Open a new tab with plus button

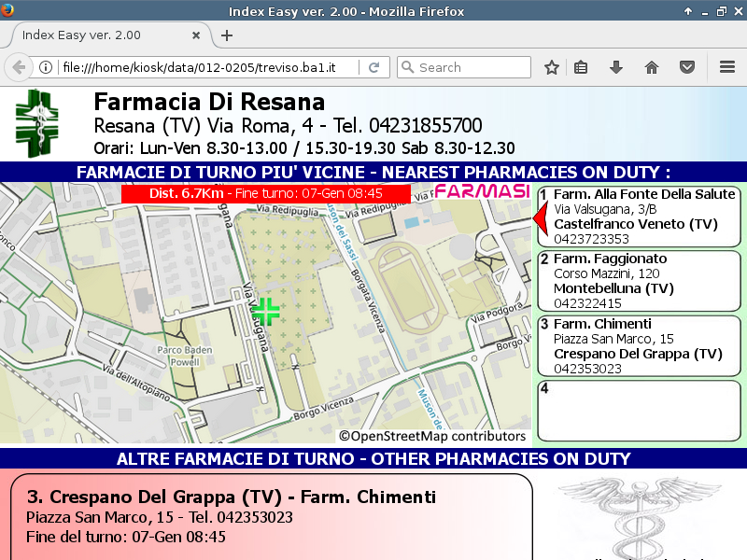[x=227, y=35]
